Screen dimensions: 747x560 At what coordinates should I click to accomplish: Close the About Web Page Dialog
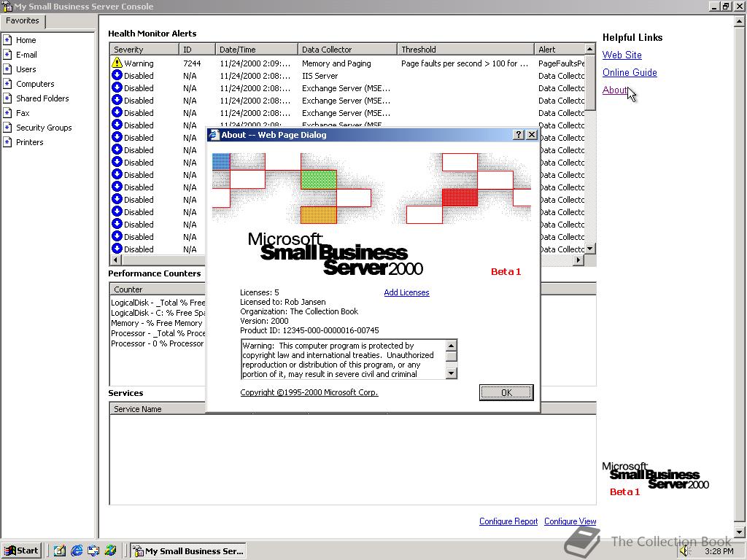coord(532,135)
